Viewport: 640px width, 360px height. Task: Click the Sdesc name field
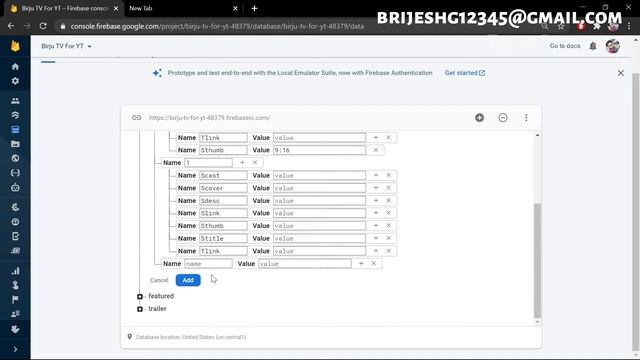coord(223,200)
